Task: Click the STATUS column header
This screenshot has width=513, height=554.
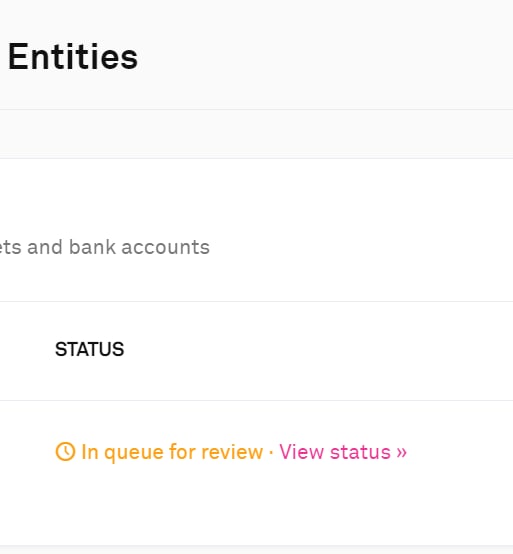Action: pos(89,349)
